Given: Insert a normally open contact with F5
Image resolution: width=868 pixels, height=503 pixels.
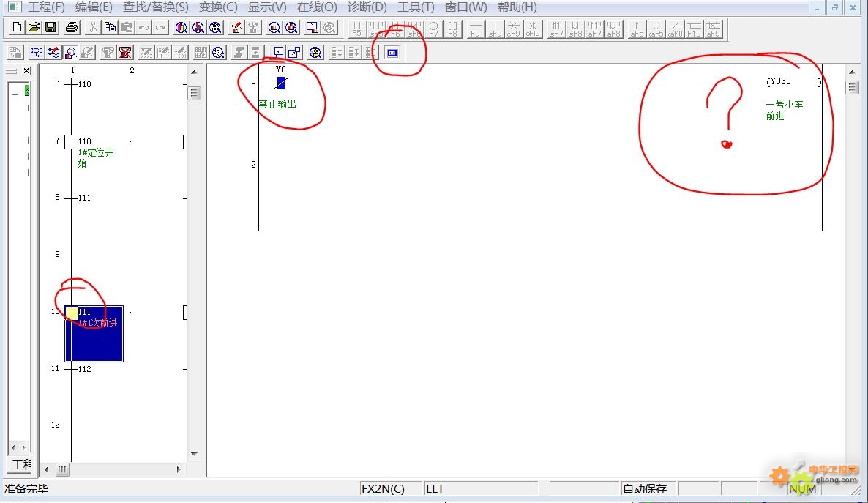Looking at the screenshot, I should click(357, 29).
